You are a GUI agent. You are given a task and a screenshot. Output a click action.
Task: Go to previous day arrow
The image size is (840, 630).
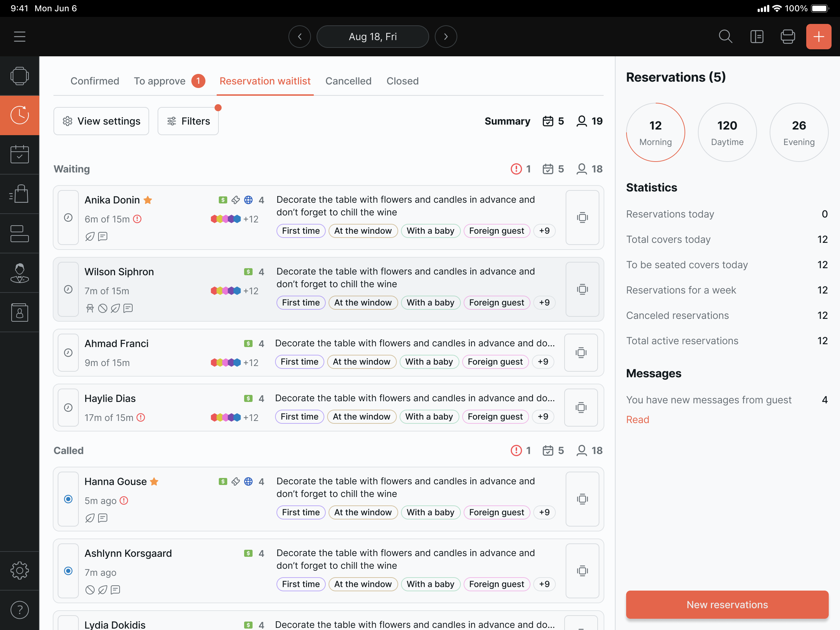(x=300, y=37)
